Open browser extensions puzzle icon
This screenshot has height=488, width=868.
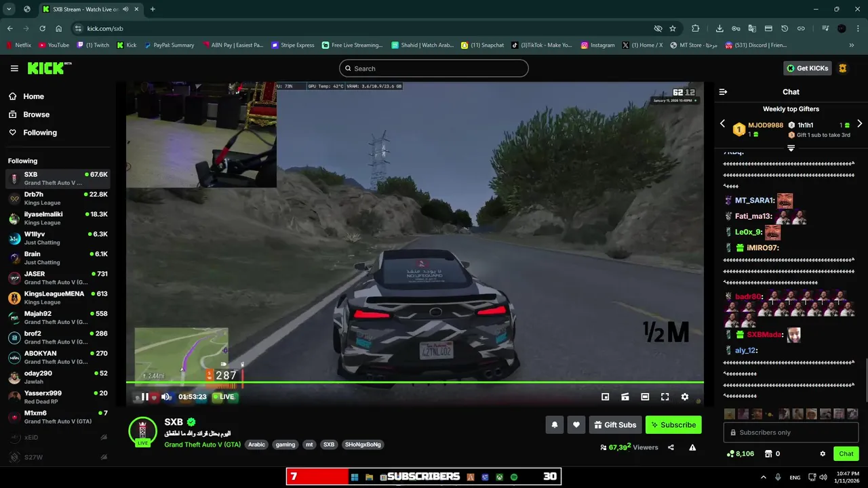(x=696, y=28)
